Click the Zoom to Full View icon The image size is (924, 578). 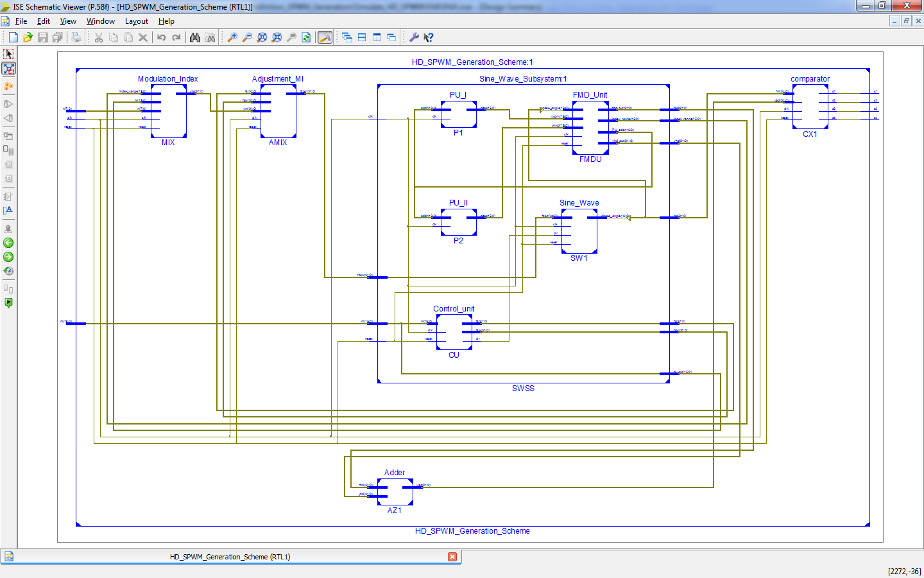262,37
